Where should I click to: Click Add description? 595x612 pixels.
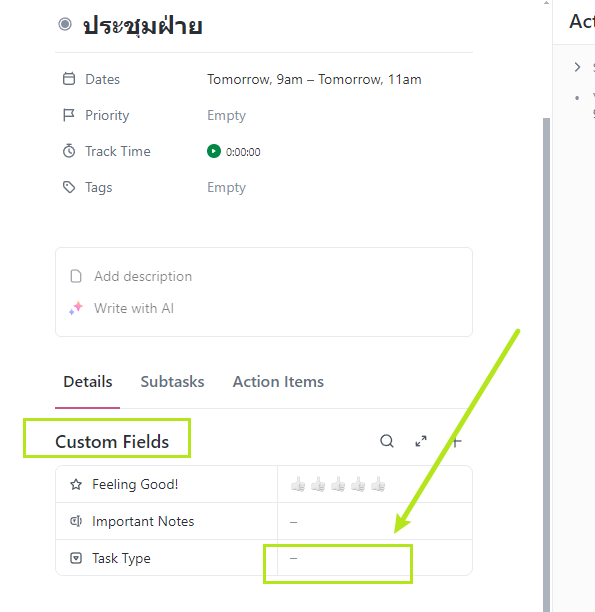(143, 276)
